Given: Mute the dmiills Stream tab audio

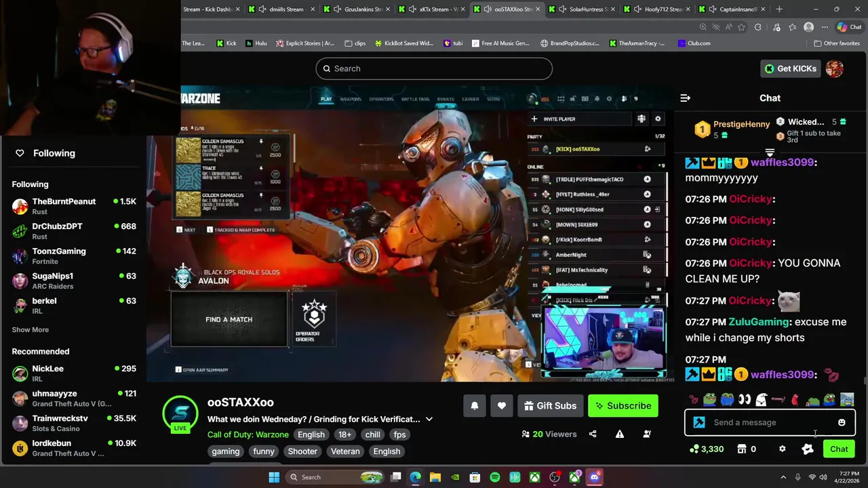Looking at the screenshot, I should [x=262, y=9].
